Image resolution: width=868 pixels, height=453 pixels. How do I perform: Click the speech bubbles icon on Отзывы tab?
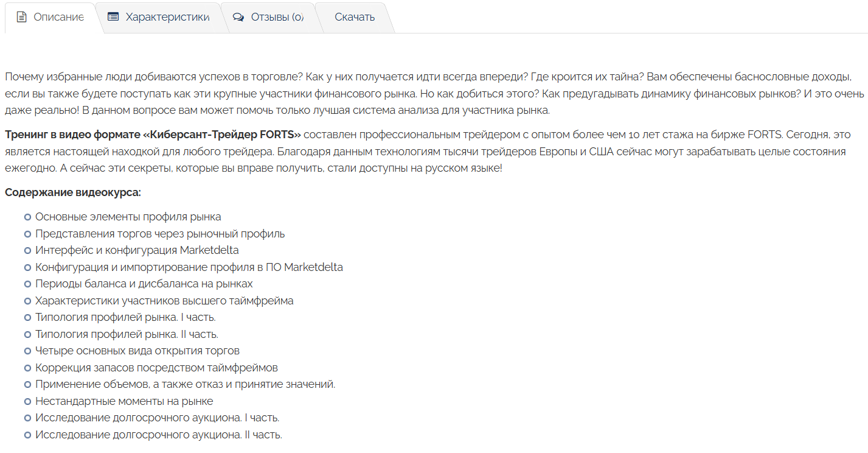(238, 17)
